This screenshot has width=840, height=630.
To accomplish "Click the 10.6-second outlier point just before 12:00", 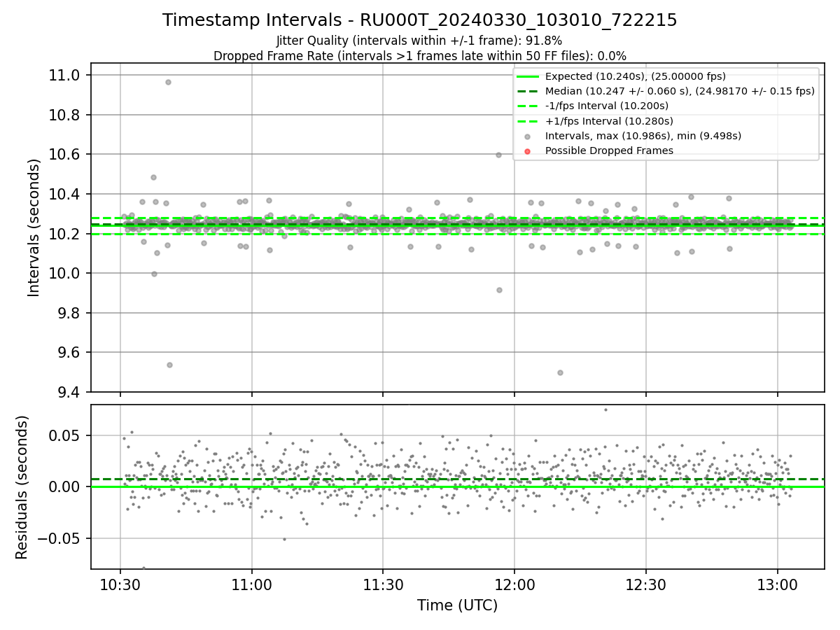I will 498,155.
